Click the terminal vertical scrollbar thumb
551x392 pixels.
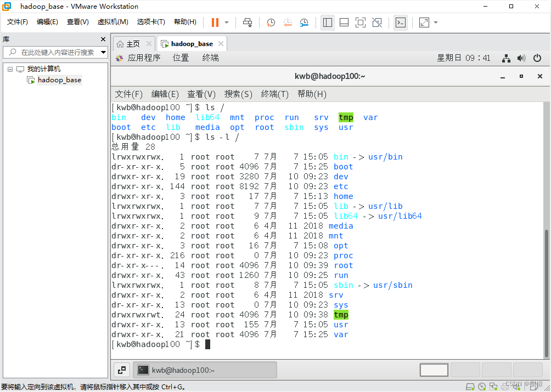pyautogui.click(x=547, y=292)
